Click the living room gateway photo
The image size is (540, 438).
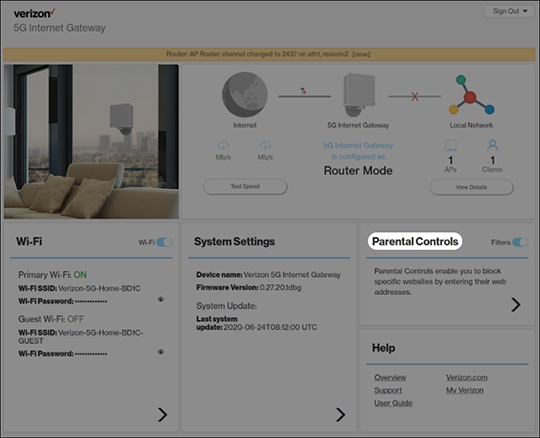[x=91, y=142]
